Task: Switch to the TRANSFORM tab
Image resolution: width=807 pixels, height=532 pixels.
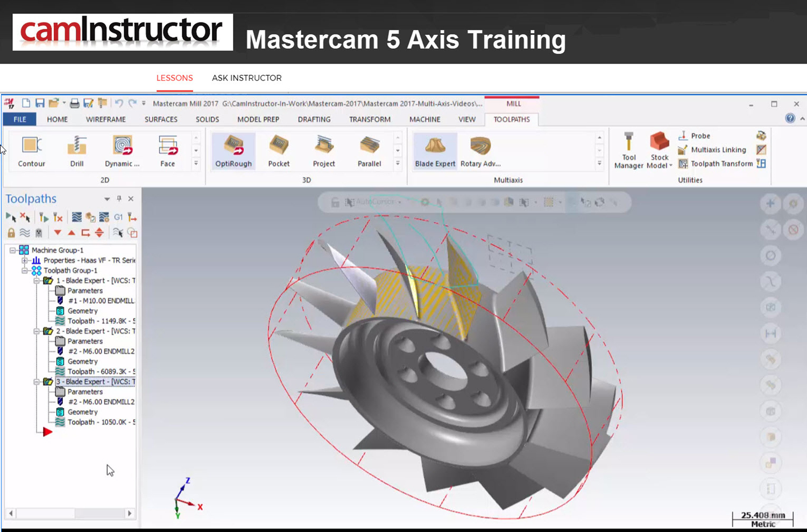Action: click(370, 119)
